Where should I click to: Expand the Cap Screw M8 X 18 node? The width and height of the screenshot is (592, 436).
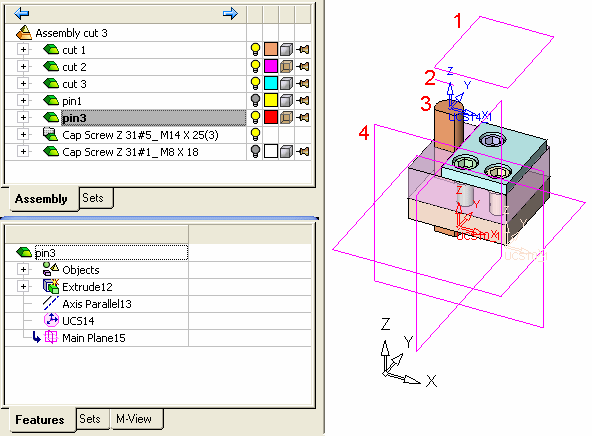23,151
